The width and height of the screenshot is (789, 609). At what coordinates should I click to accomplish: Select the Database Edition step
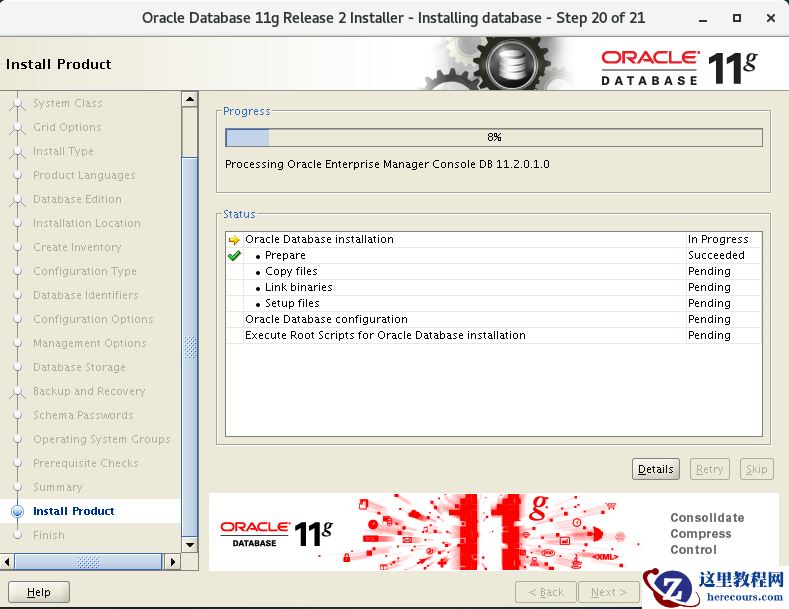tap(77, 199)
